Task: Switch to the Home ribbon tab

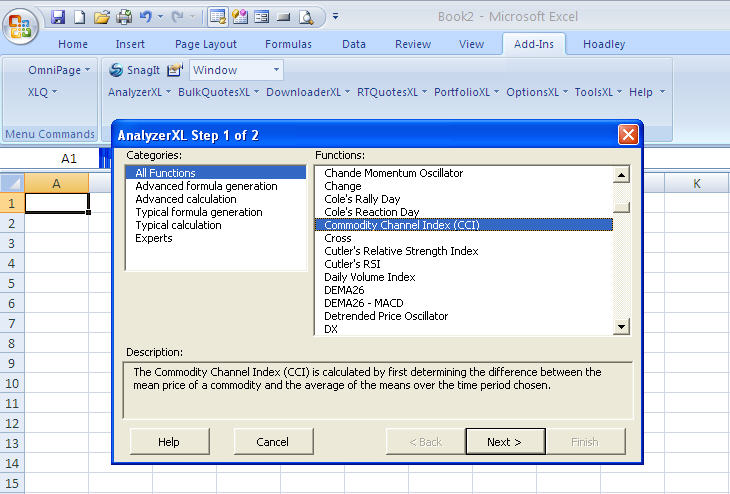Action: coord(73,44)
